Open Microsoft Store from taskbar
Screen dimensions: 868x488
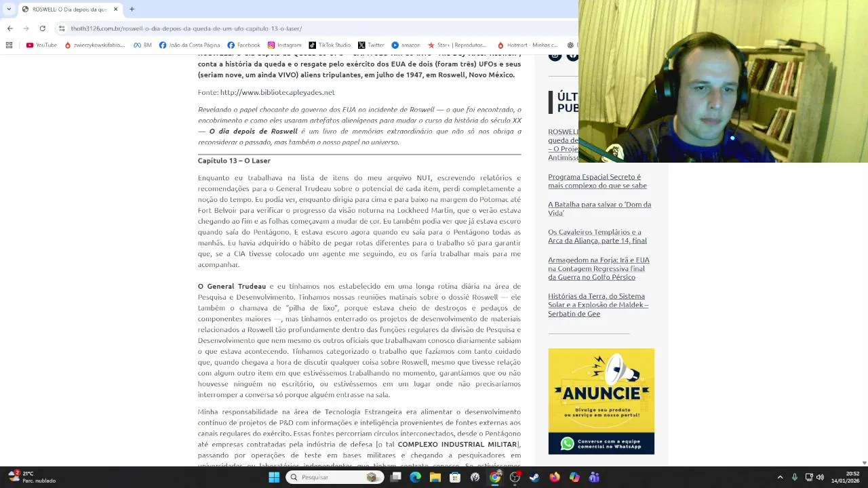[x=455, y=477]
